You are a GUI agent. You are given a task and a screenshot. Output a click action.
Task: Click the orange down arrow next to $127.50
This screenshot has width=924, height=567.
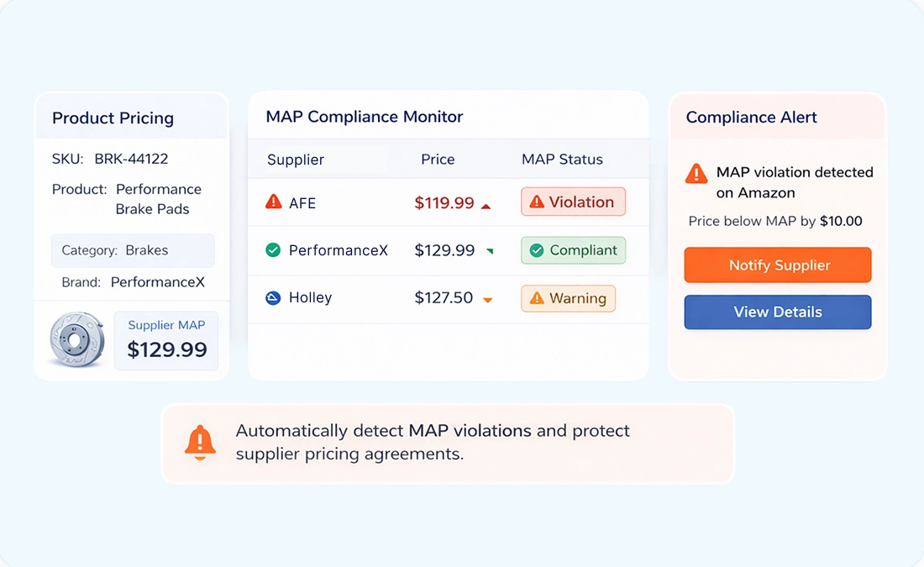tap(487, 300)
